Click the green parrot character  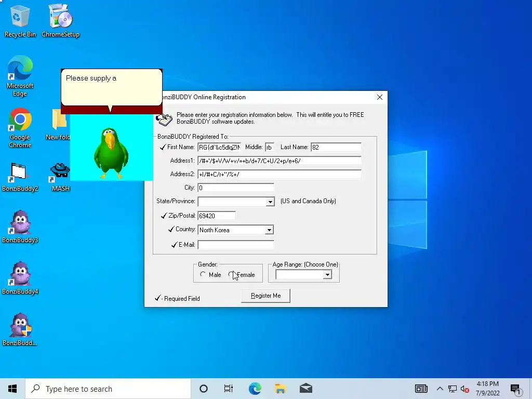coord(111,153)
